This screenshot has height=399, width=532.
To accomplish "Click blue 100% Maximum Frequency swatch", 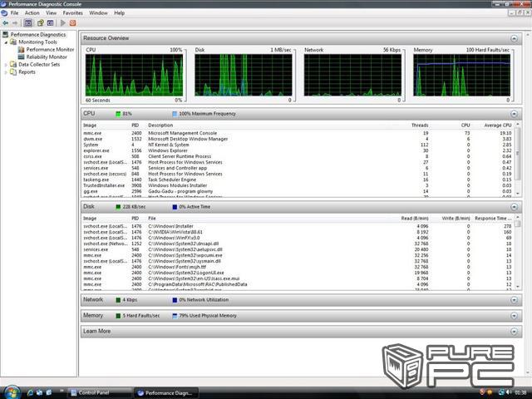I will (x=175, y=114).
